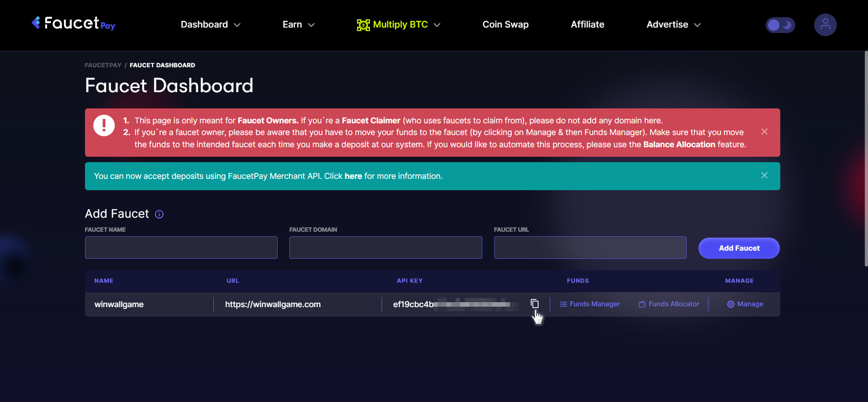The image size is (868, 402).
Task: Click the Add Faucet button
Action: point(739,248)
